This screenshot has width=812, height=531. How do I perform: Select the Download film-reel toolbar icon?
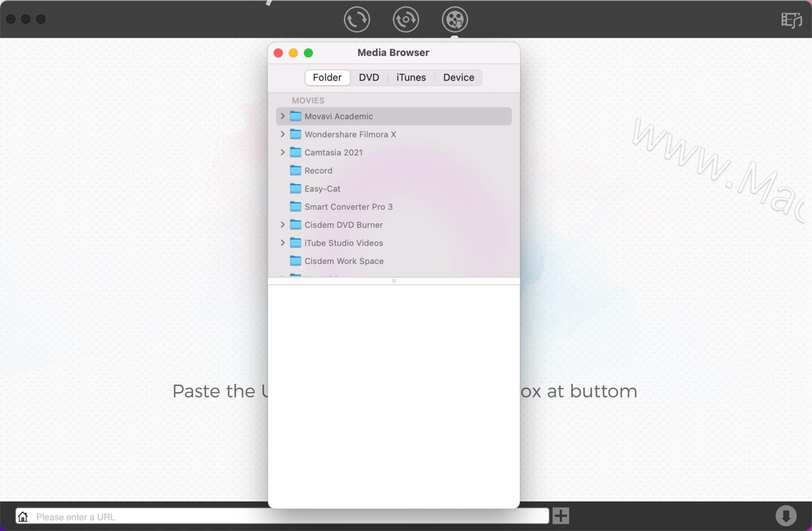(455, 20)
